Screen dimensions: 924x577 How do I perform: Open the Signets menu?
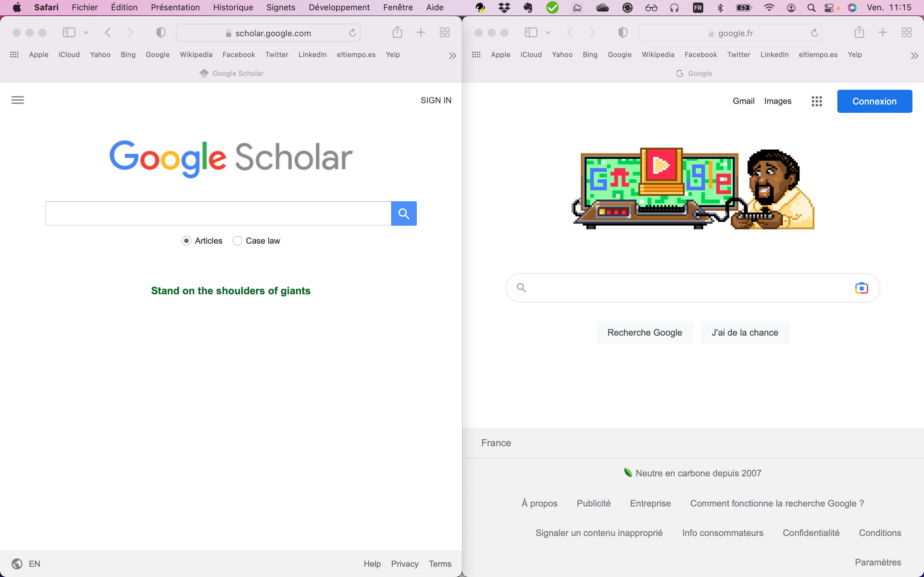point(281,7)
